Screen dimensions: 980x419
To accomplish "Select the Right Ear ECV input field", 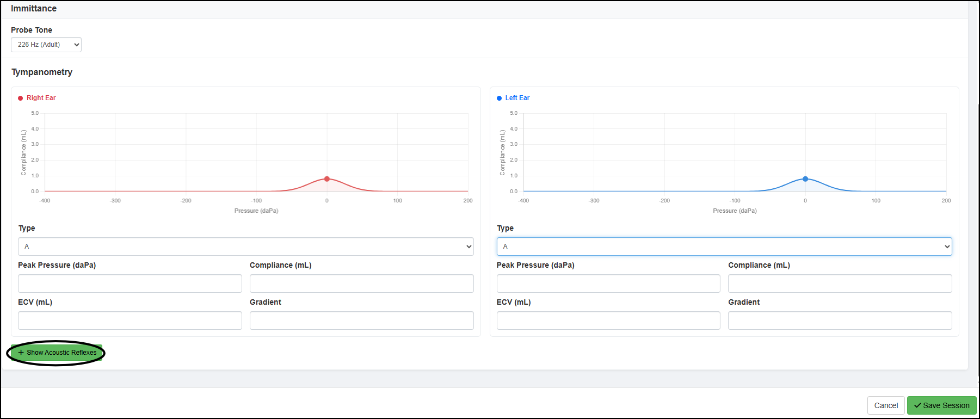I will tap(130, 321).
